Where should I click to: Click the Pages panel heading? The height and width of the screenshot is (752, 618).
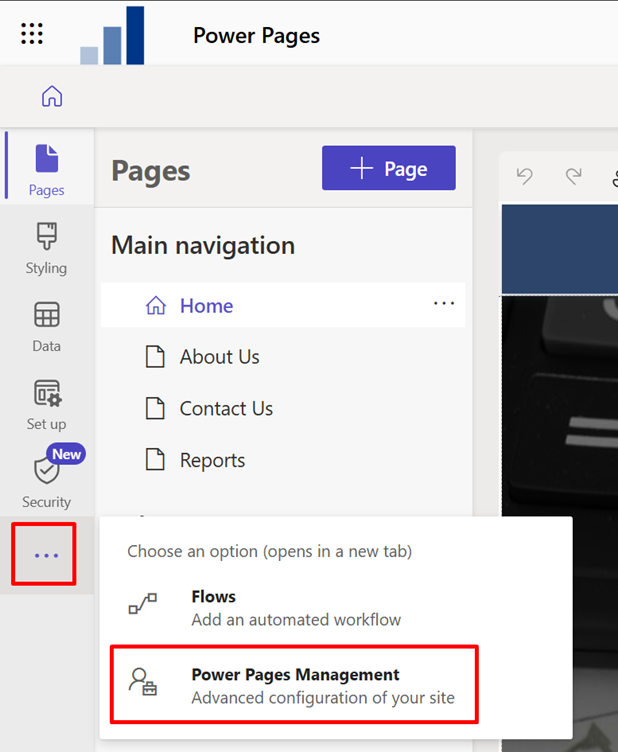(x=151, y=171)
